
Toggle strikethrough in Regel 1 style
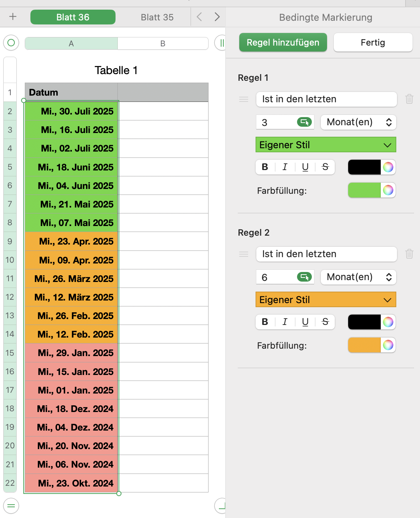[325, 167]
